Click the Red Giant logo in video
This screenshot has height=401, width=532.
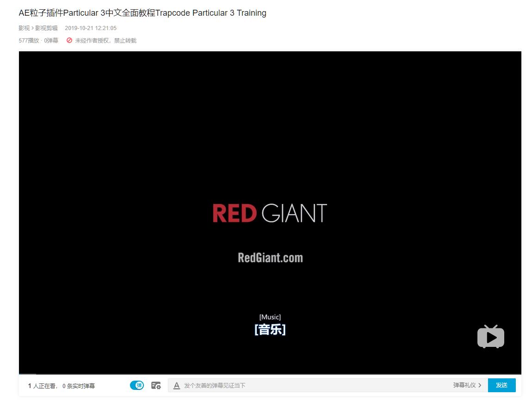[x=270, y=213]
